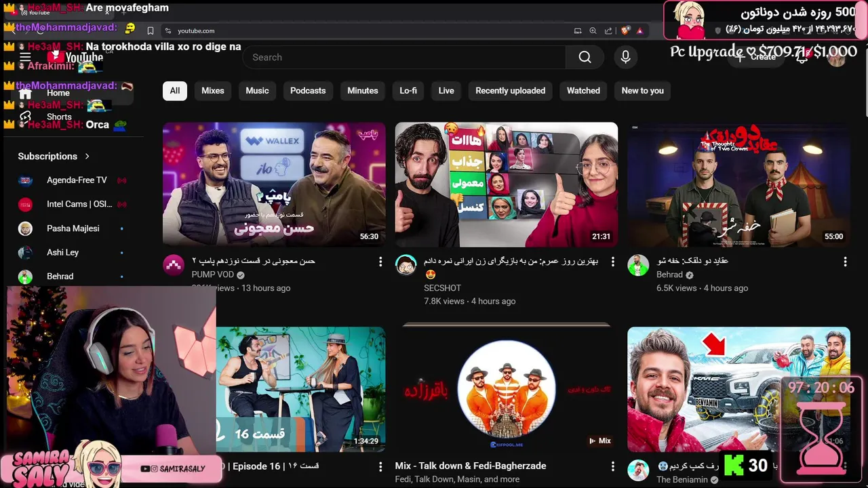Open the Brave Rewards triangle icon
868x488 pixels.
[639, 30]
